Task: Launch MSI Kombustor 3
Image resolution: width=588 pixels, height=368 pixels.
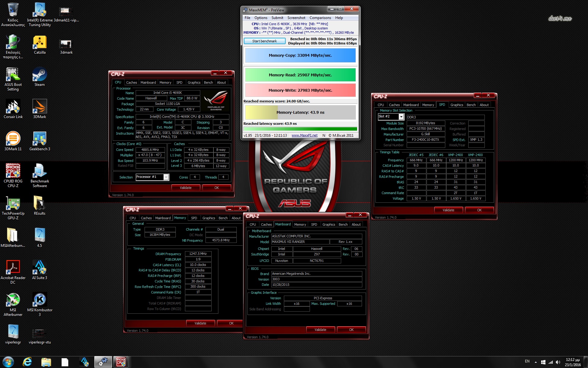Action: tap(40, 305)
